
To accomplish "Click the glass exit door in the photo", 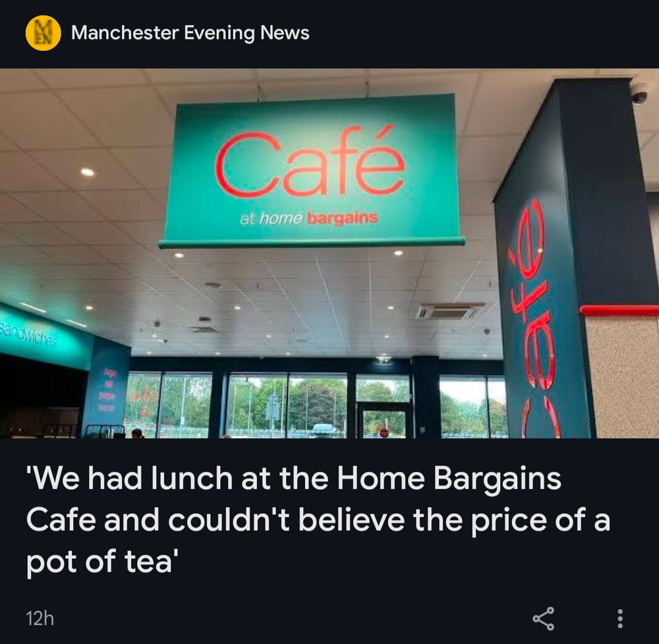I will tap(384, 420).
